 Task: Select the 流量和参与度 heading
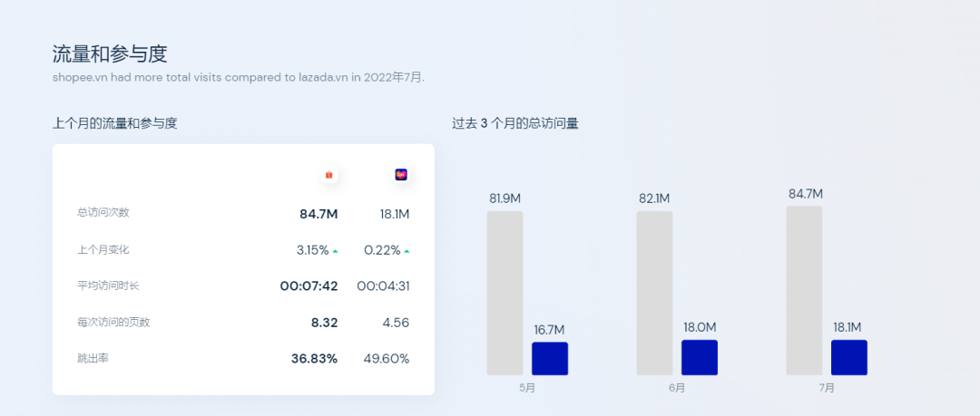[x=110, y=54]
